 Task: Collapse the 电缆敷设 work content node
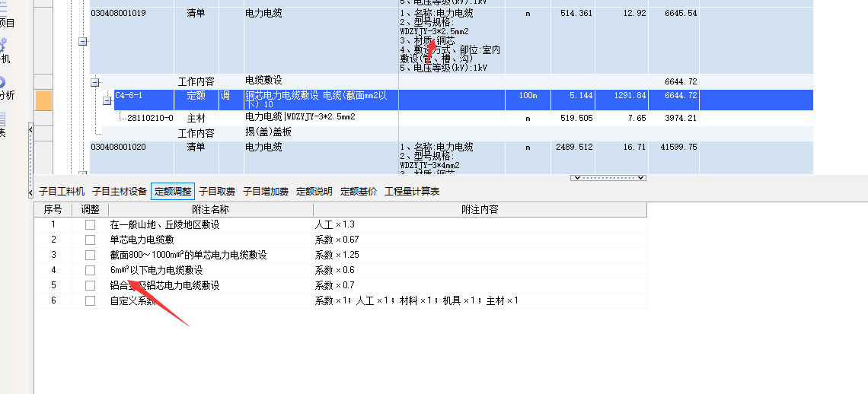point(94,82)
